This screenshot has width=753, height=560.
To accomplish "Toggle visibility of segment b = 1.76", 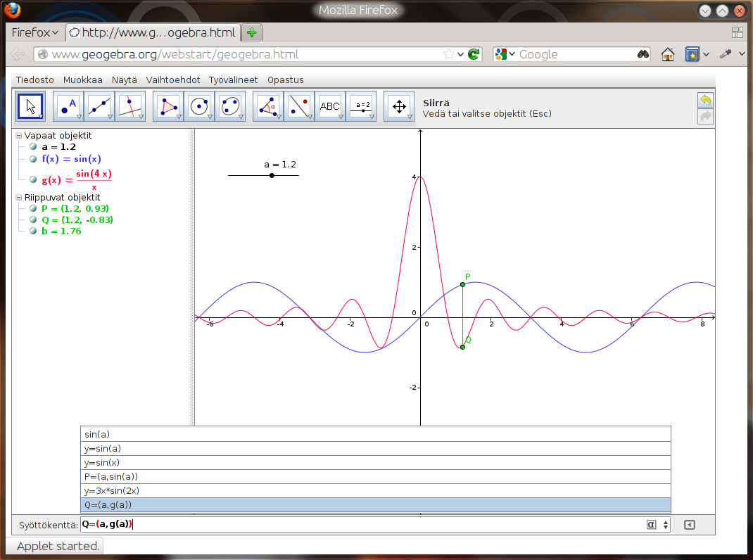I will click(33, 231).
